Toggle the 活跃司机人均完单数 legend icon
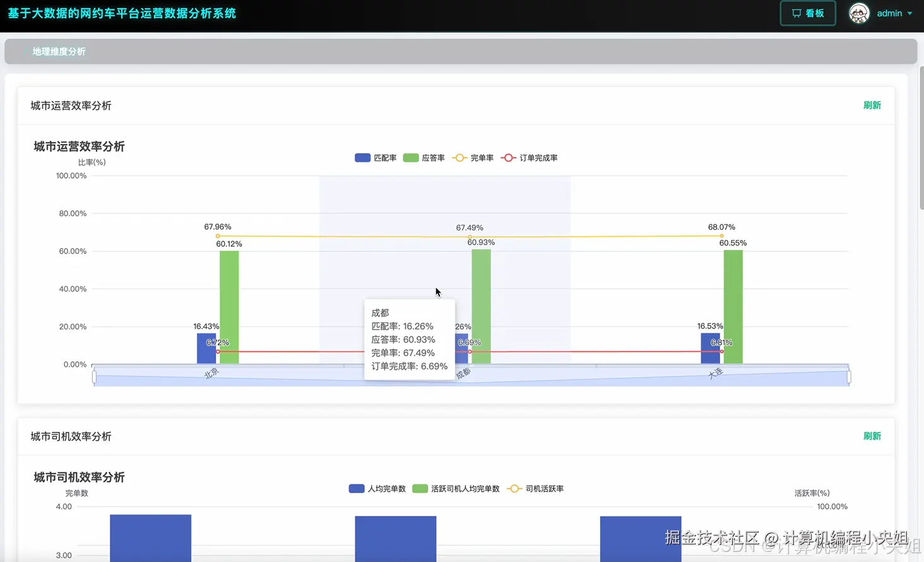This screenshot has height=562, width=924. 420,489
